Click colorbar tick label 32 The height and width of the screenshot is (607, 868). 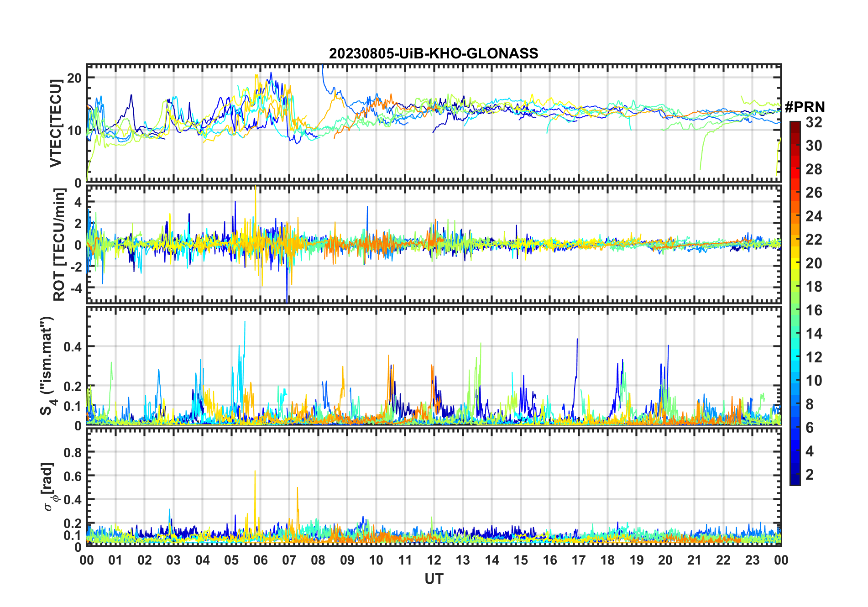coord(814,122)
